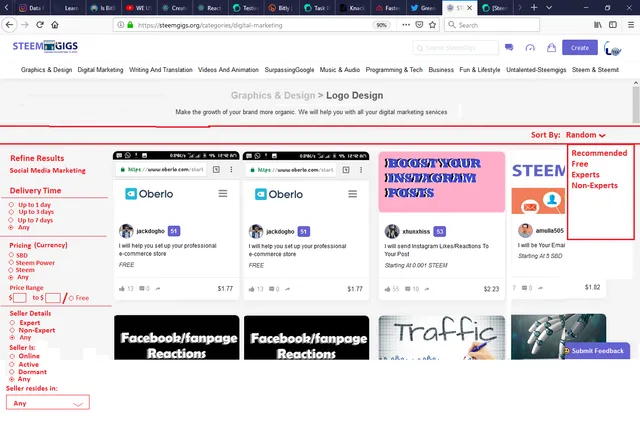Screen dimensions: 640x426
Task: Open the Boost Your Instagram Posts thumbnail
Action: click(x=442, y=182)
